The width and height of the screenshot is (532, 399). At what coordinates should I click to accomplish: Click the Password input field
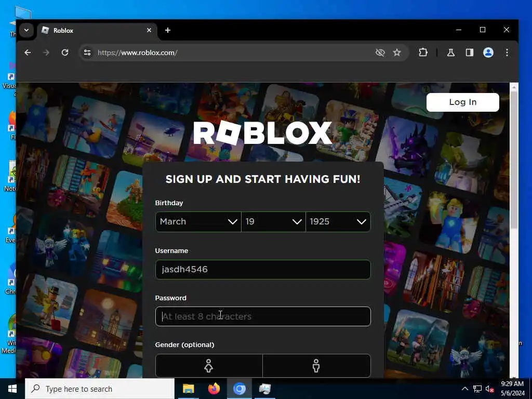[x=263, y=316]
